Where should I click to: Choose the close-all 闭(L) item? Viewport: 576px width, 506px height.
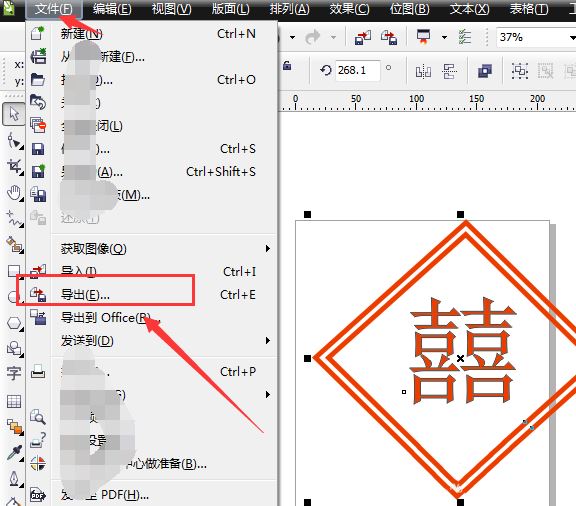click(x=151, y=126)
